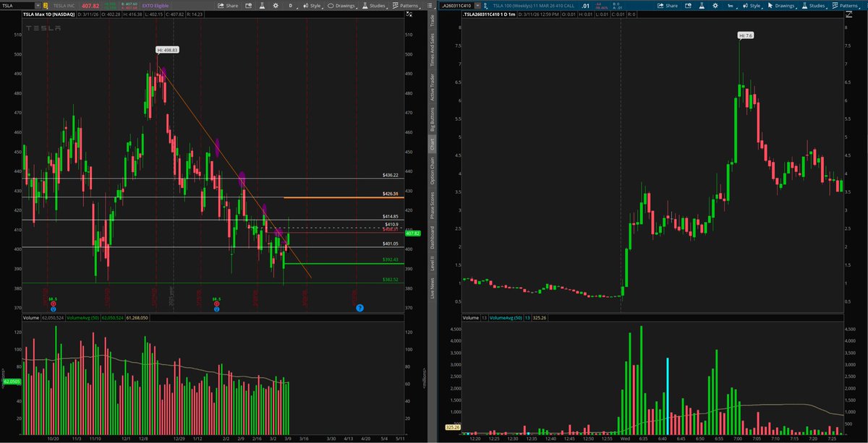The image size is (868, 443).
Task: Click the .A260311C410 symbol input field
Action: point(456,6)
